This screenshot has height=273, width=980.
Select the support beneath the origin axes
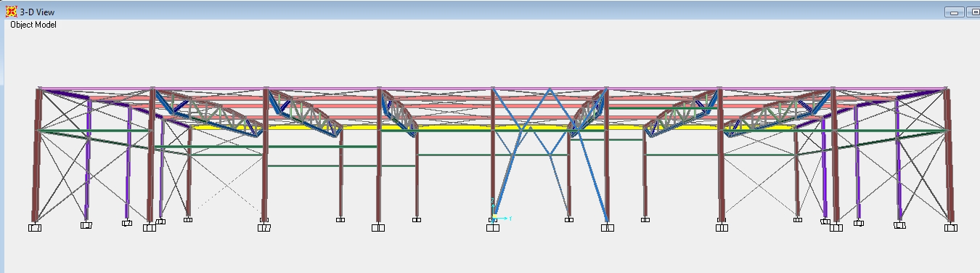[x=493, y=227]
